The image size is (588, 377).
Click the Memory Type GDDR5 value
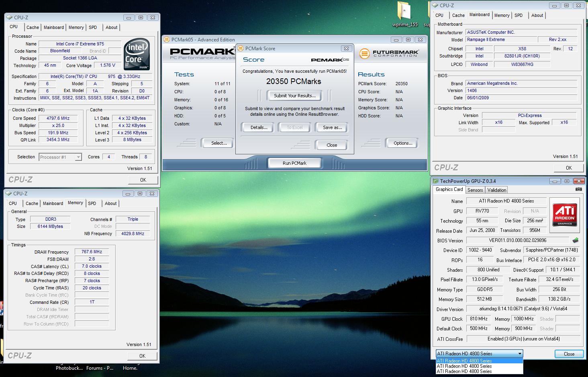pyautogui.click(x=484, y=289)
